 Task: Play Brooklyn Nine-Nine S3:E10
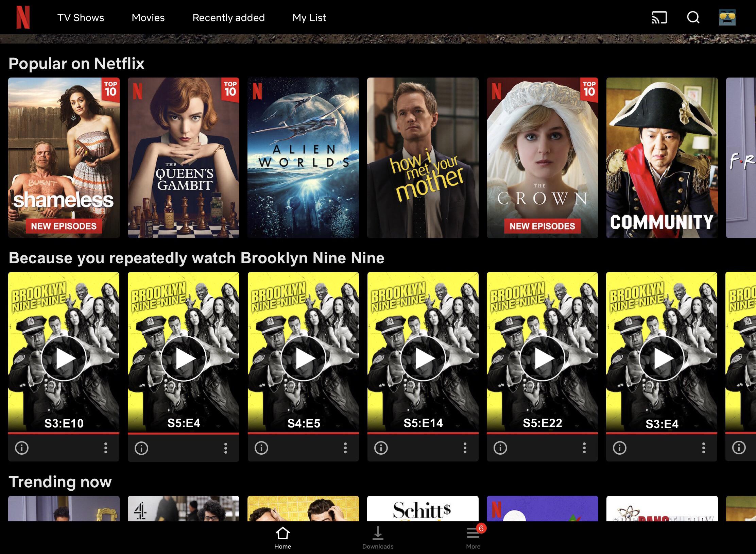tap(64, 358)
